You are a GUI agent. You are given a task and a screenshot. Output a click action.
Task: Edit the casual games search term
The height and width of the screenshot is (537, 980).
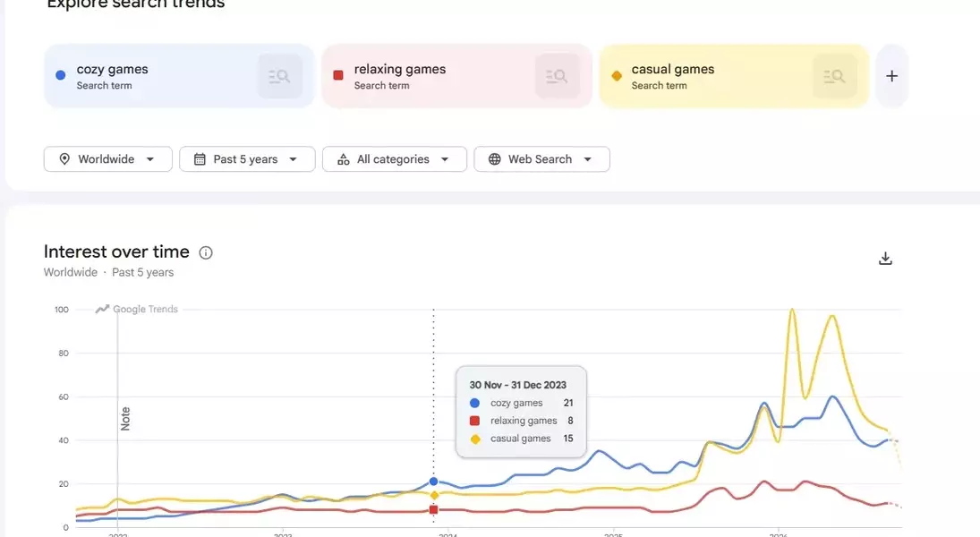pos(672,70)
